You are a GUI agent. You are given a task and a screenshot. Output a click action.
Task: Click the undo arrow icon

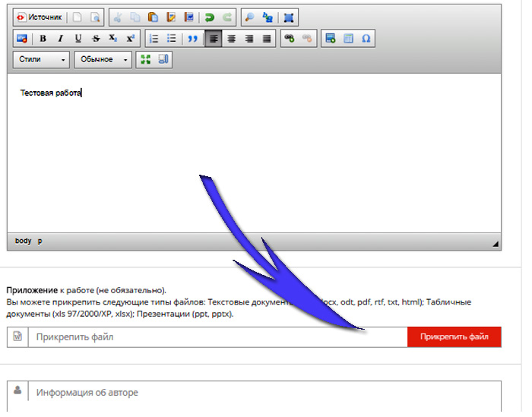click(210, 17)
